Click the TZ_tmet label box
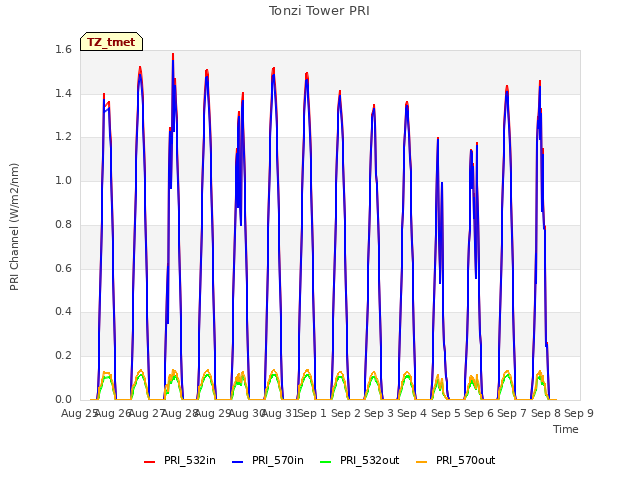 tap(111, 42)
